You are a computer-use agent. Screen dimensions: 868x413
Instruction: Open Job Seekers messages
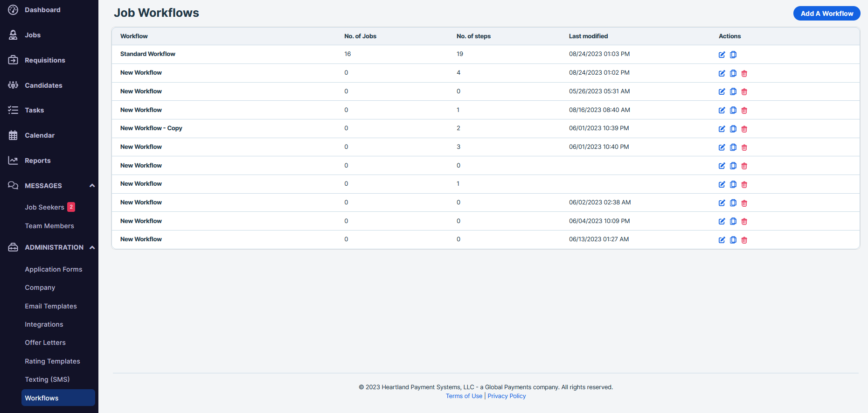[44, 207]
